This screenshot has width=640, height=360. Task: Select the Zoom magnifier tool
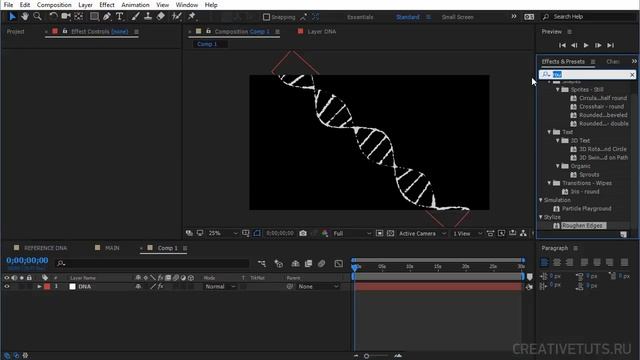[x=37, y=17]
